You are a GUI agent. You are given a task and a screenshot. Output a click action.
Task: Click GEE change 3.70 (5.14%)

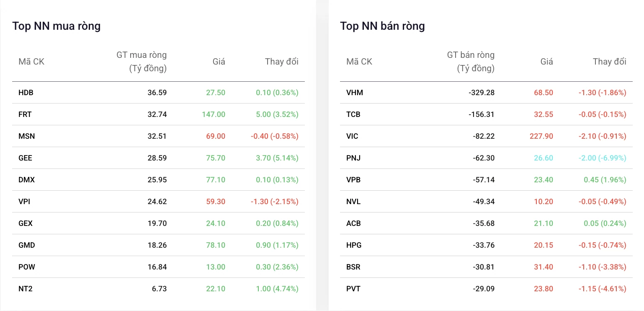click(277, 158)
